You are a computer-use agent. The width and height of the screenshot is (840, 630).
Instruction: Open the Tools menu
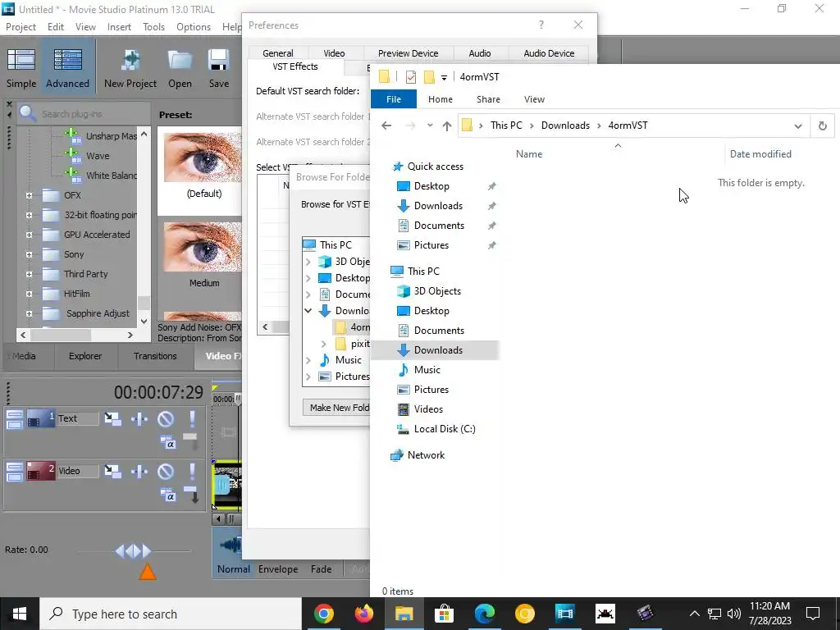tap(153, 27)
